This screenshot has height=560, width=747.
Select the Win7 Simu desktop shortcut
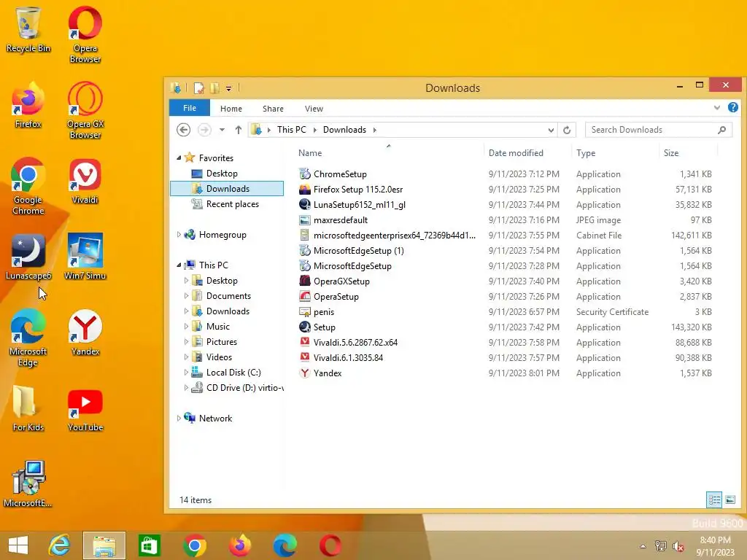click(85, 257)
